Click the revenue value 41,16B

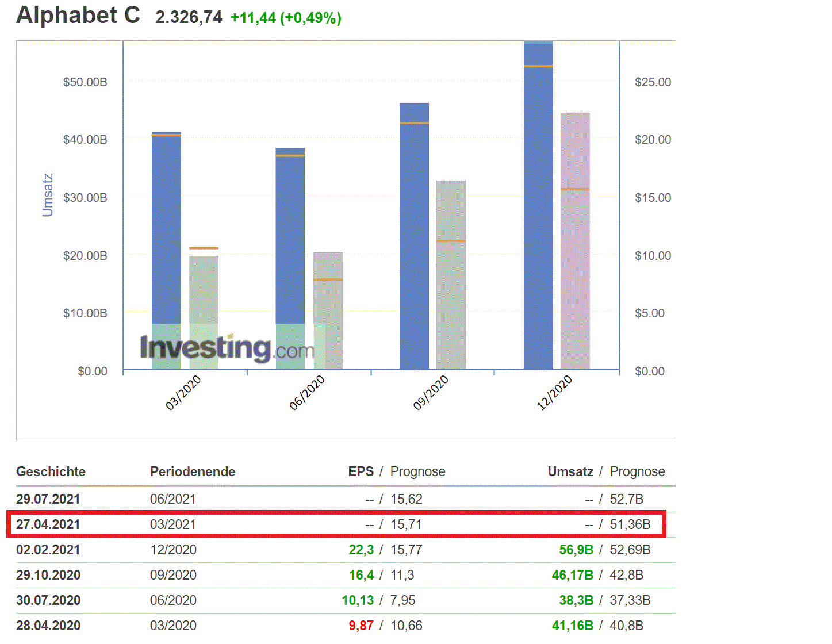tap(573, 626)
